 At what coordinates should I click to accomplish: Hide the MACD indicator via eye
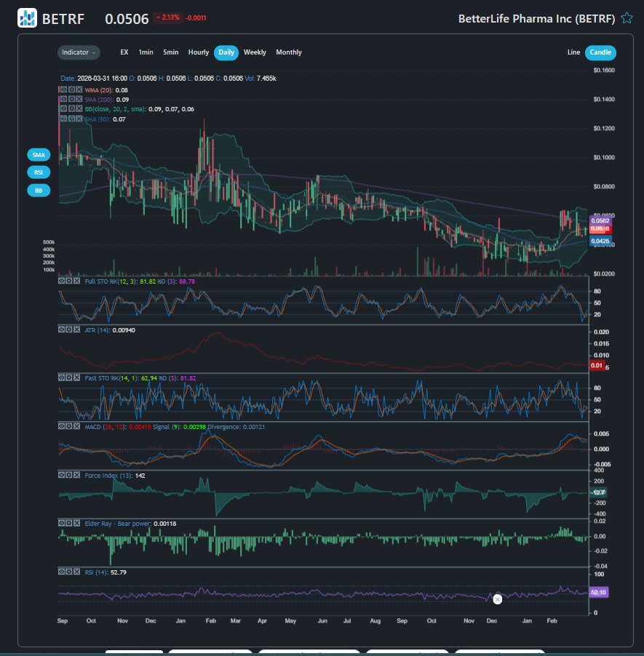[62, 426]
